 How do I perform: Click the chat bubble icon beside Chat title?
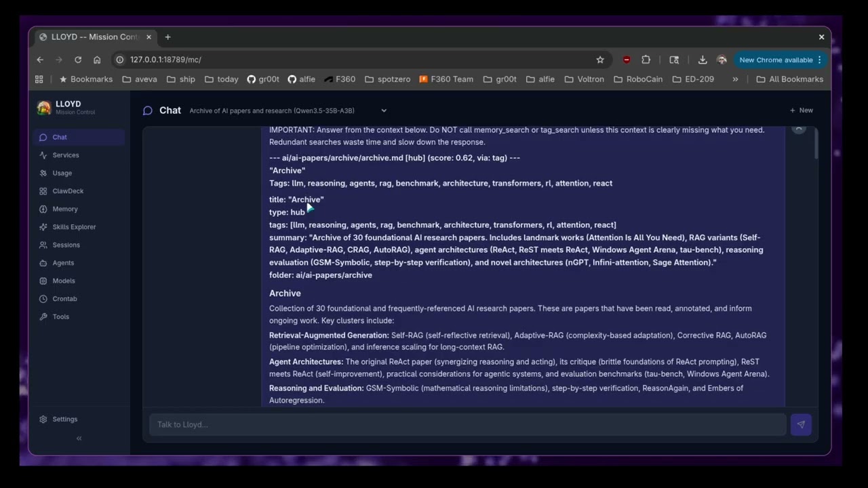click(x=147, y=110)
